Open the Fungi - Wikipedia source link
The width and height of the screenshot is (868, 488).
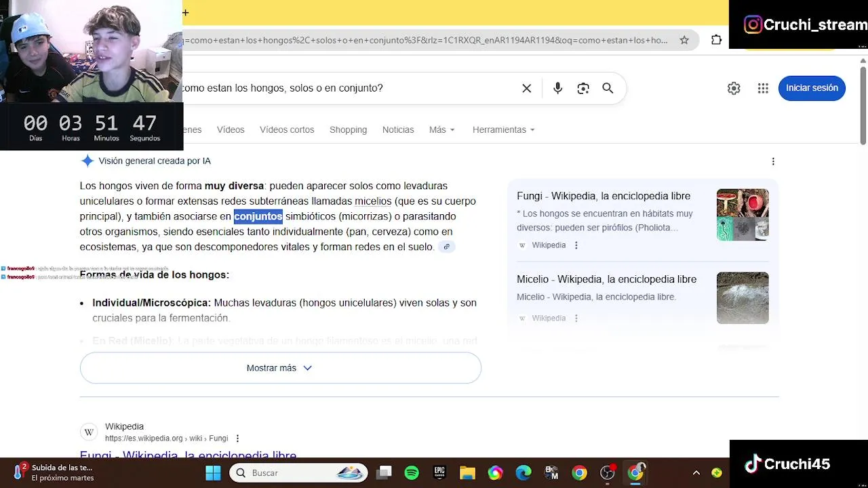click(x=604, y=196)
